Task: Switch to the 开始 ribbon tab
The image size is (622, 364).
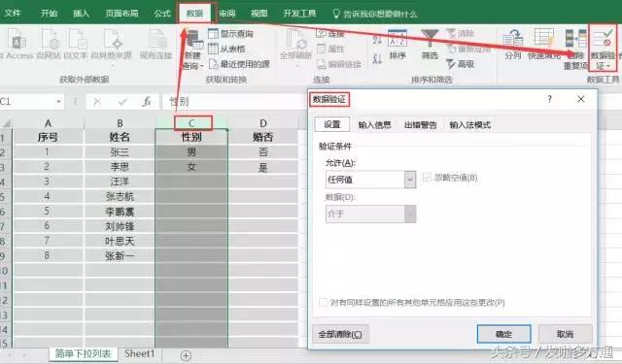Action: pos(49,13)
